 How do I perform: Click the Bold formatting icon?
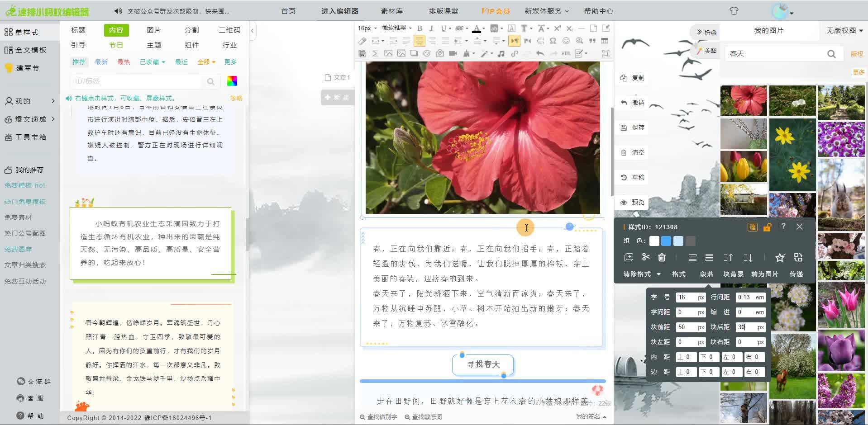[x=420, y=28]
